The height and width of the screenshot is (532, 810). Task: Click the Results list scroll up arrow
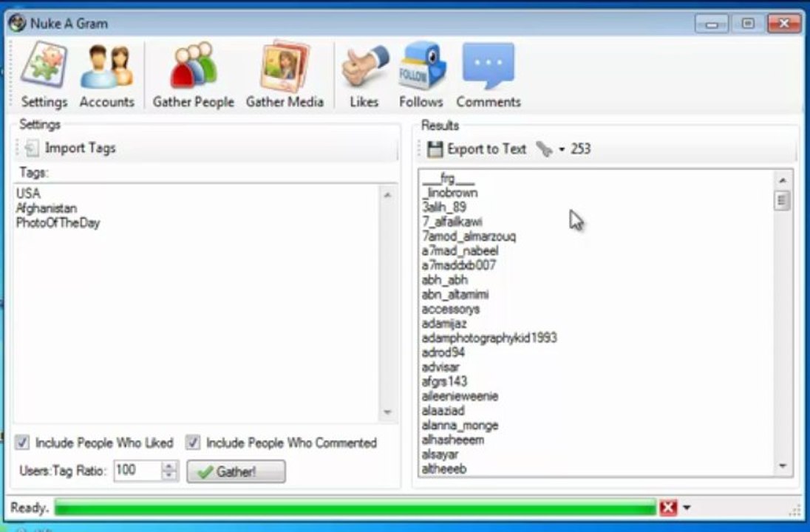point(783,180)
